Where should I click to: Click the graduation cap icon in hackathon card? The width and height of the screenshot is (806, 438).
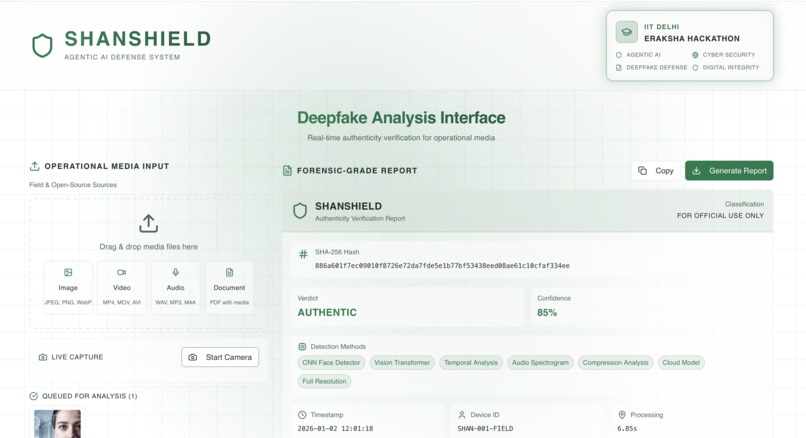(627, 32)
